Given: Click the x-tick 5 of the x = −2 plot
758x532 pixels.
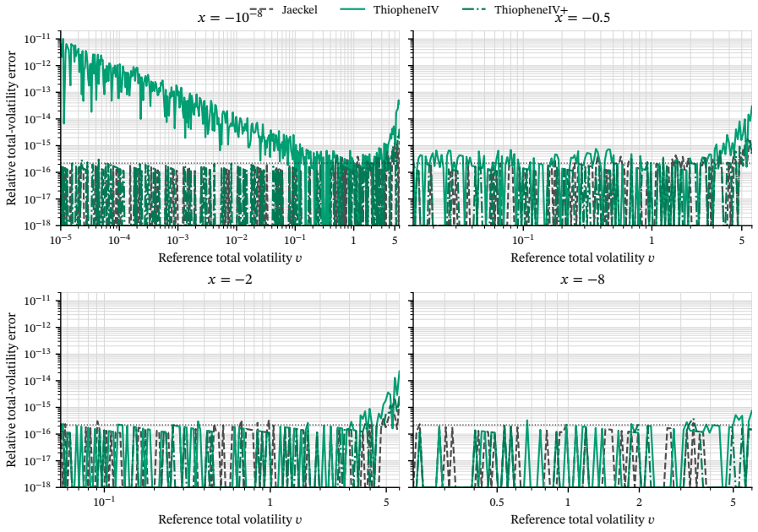Looking at the screenshot, I should pyautogui.click(x=386, y=502).
